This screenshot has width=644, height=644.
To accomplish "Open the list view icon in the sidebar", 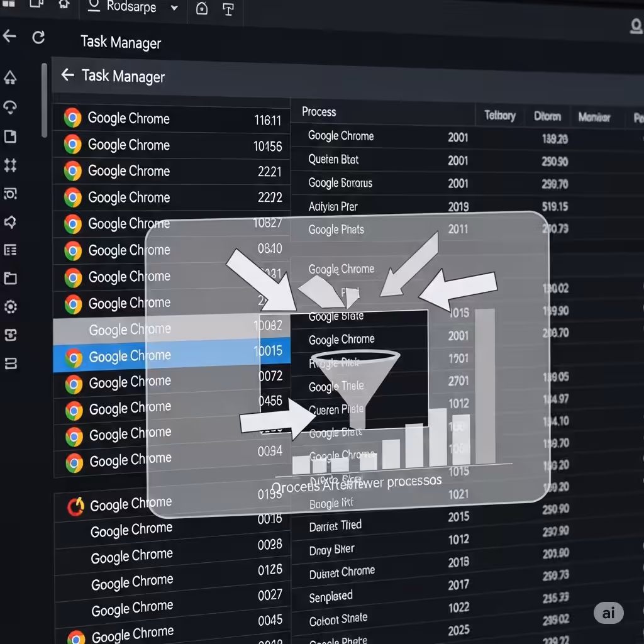I will coord(10,250).
